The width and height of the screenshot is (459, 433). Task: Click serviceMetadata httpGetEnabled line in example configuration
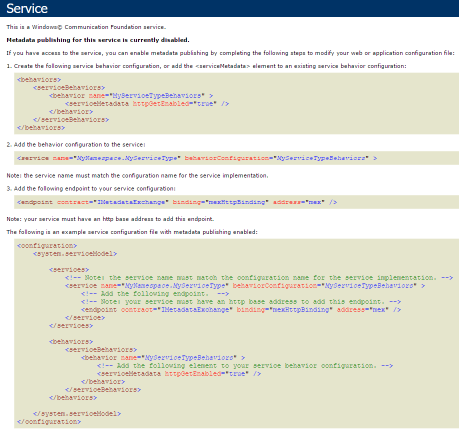(179, 374)
